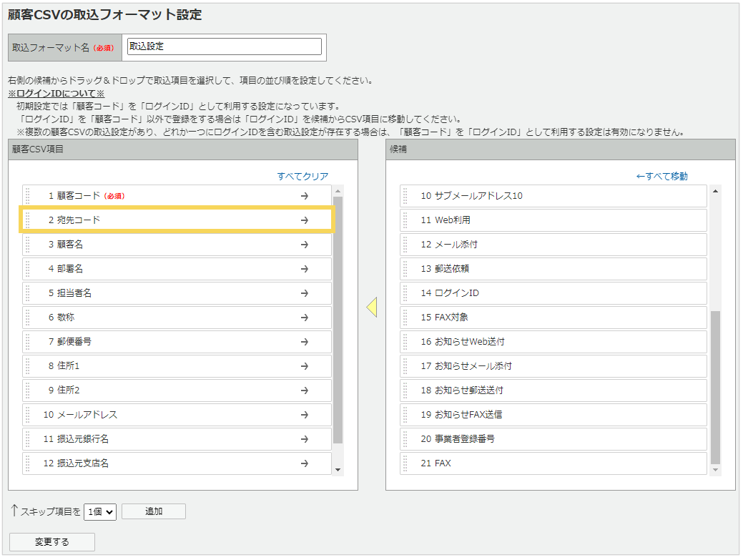
Task: Click the arrow to move 顧客コード to candidates
Action: click(306, 195)
